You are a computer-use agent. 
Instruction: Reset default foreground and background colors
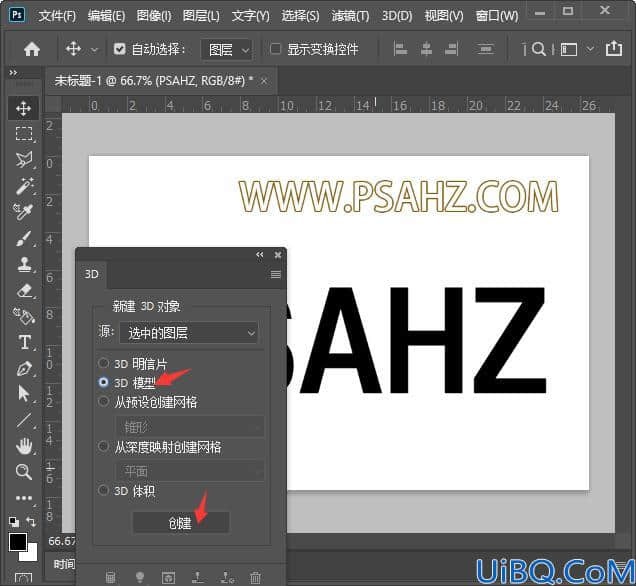pyautogui.click(x=14, y=522)
